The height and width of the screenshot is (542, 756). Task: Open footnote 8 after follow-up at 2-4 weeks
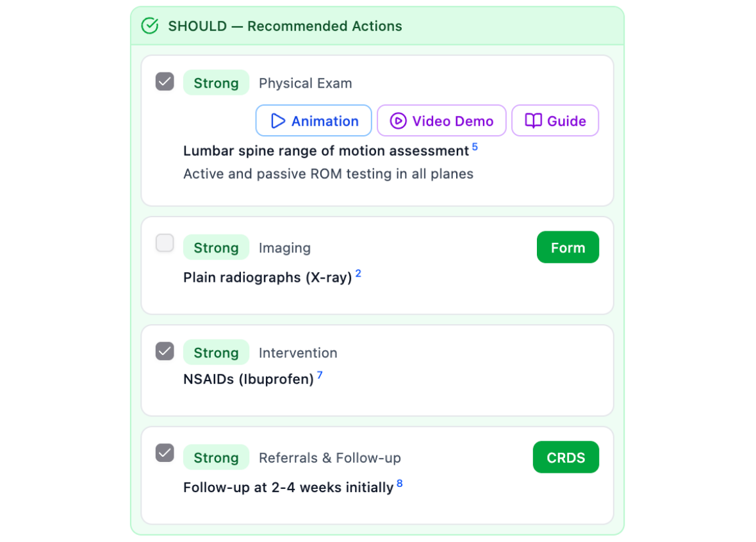(x=400, y=484)
